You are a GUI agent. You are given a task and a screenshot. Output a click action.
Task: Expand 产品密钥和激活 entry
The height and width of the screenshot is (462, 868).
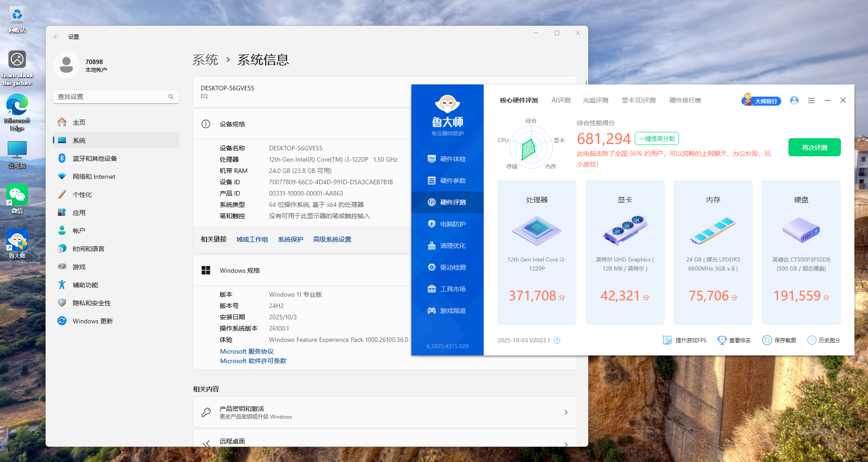click(x=385, y=412)
